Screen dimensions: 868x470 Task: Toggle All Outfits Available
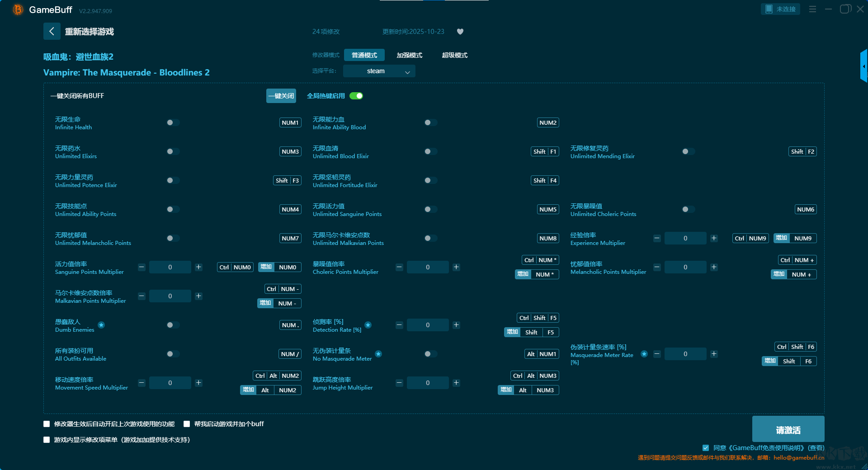click(x=173, y=354)
